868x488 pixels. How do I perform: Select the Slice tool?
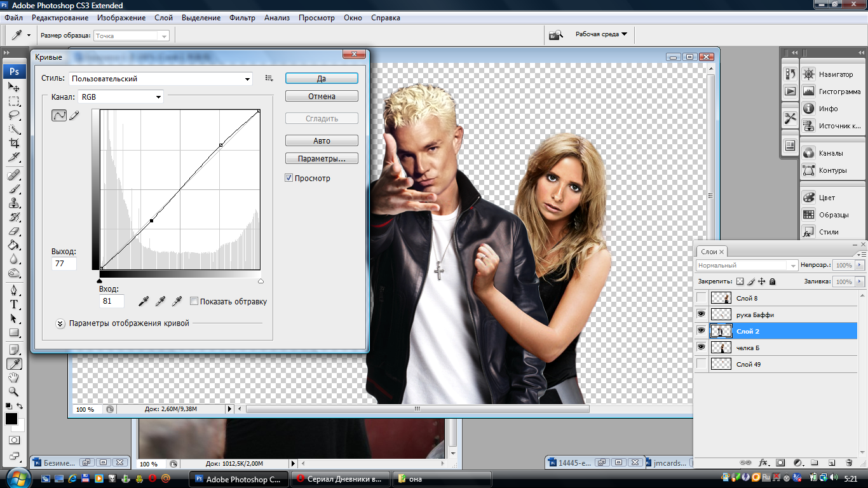coord(14,157)
